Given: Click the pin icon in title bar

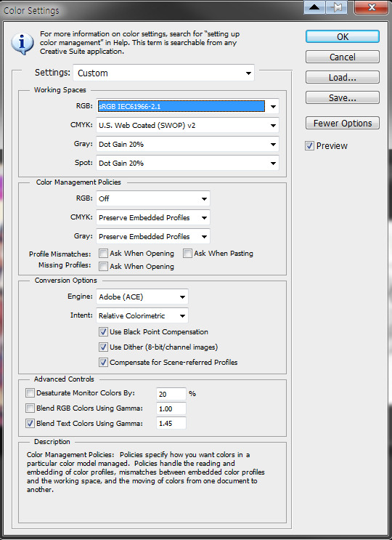Looking at the screenshot, I should (336, 7).
